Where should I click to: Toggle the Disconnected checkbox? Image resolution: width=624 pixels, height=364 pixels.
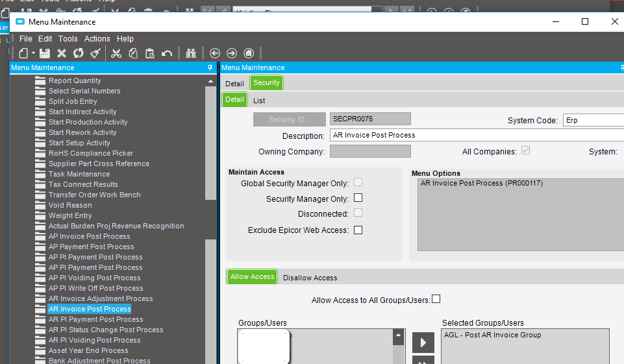click(x=358, y=213)
